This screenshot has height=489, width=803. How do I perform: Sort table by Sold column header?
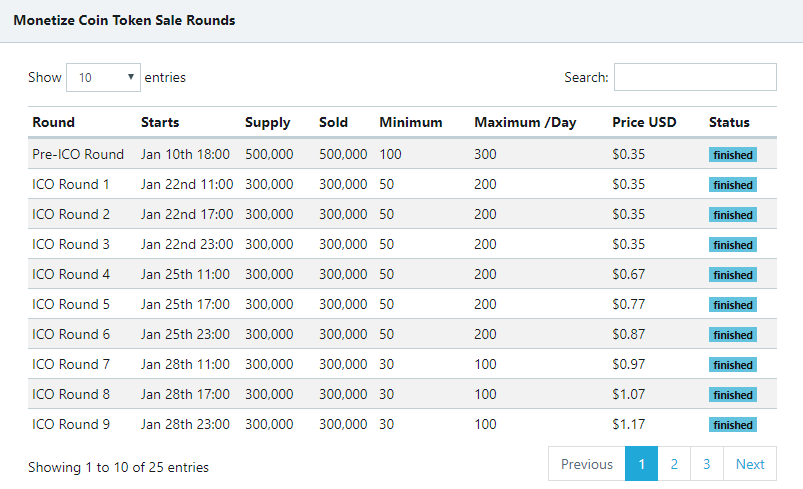[x=333, y=122]
